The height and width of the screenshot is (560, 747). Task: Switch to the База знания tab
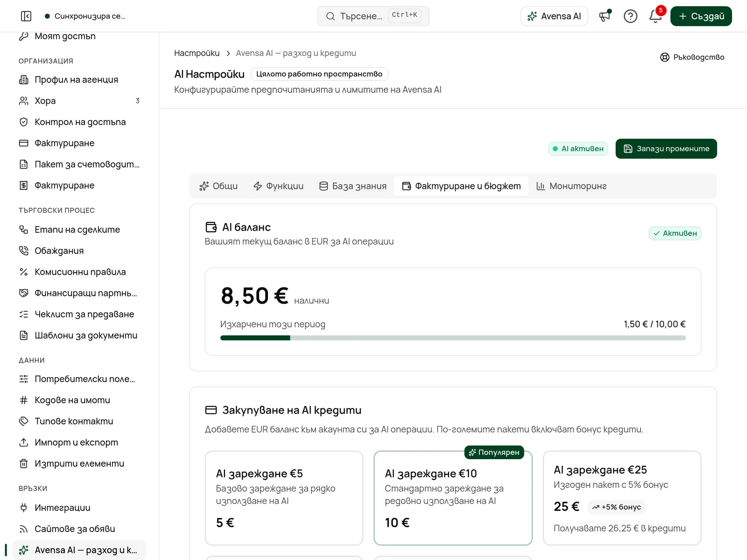(x=353, y=186)
